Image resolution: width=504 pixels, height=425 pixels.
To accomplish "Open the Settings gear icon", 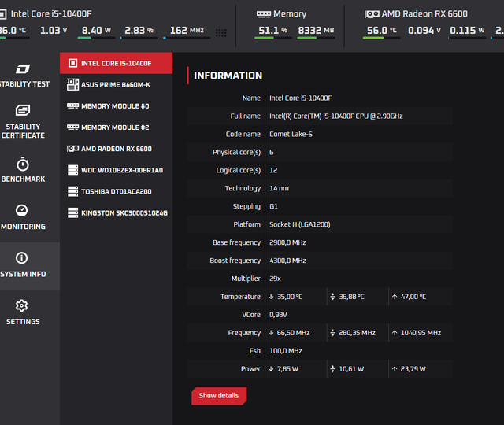I will 22,305.
